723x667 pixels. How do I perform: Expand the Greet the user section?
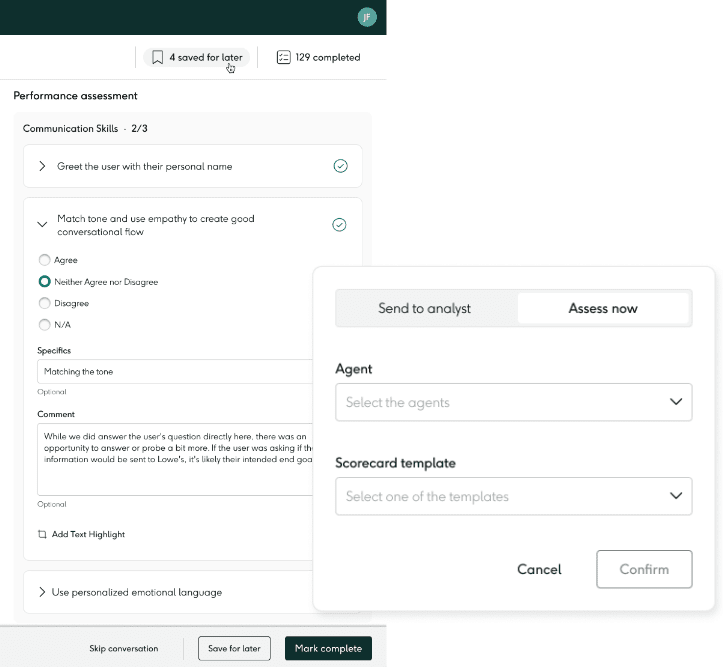coord(42,166)
